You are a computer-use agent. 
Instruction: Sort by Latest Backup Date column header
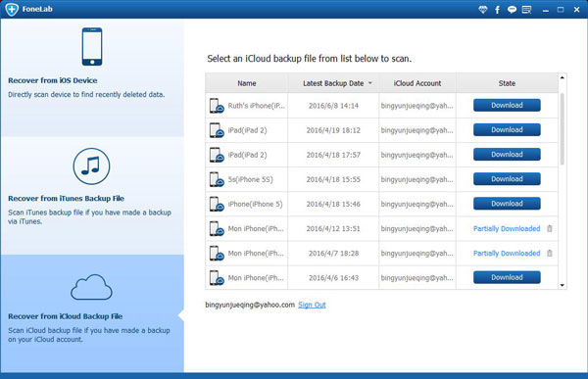(333, 83)
